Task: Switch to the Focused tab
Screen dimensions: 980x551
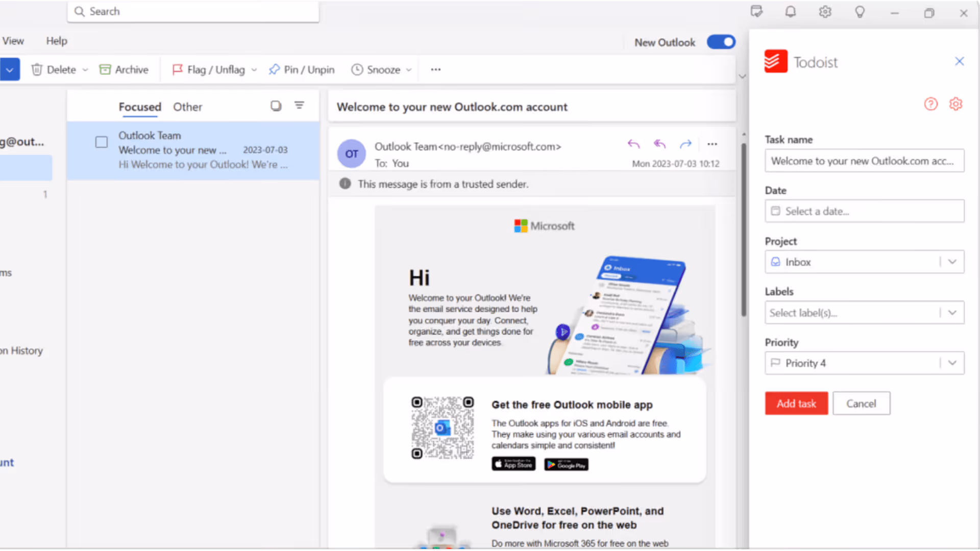Action: pyautogui.click(x=140, y=107)
